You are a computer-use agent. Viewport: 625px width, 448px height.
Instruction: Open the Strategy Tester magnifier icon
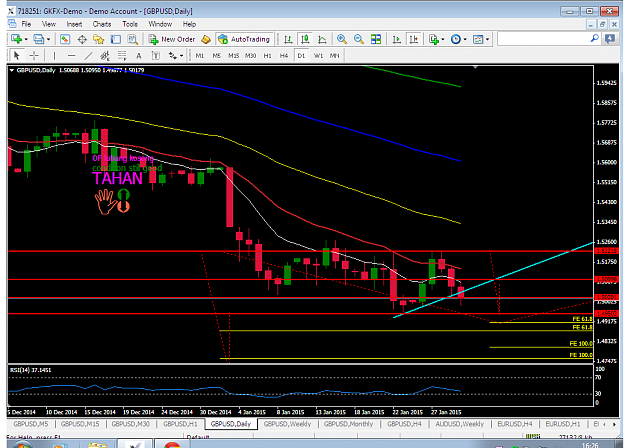(132, 39)
